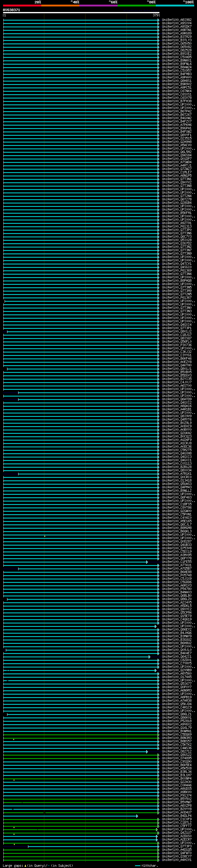Image resolution: width=197 pixels, height=868 pixels.
Task: Select the UniRef100_Q8I9V9 label
Action: (176, 416)
